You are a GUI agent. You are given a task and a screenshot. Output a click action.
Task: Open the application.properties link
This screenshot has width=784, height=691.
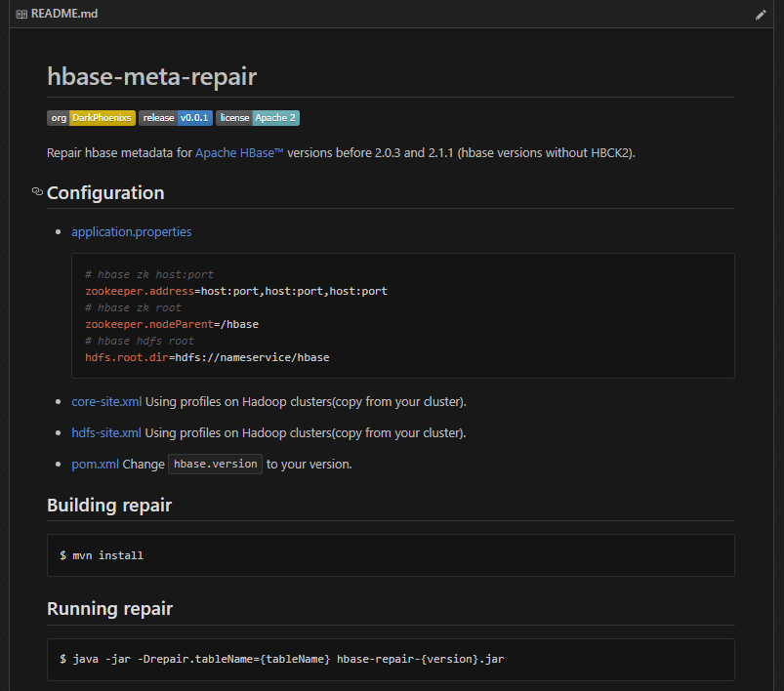coord(131,232)
